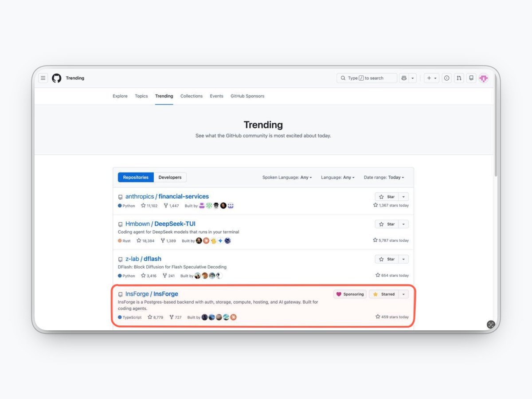Click repo icon beside InsForge / InsForge

click(x=120, y=294)
